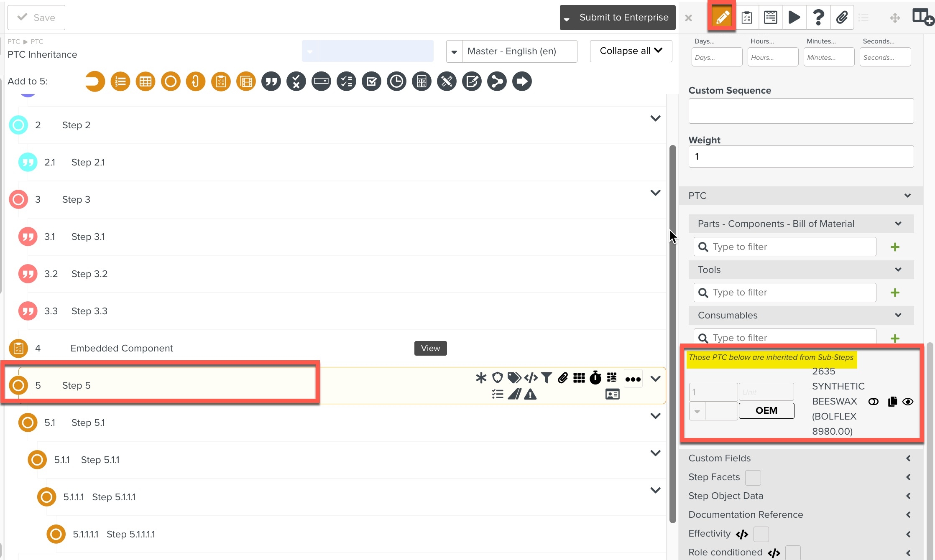Screen dimensions: 935x560
Task: Add a clock timer element to step 5
Action: click(x=396, y=81)
